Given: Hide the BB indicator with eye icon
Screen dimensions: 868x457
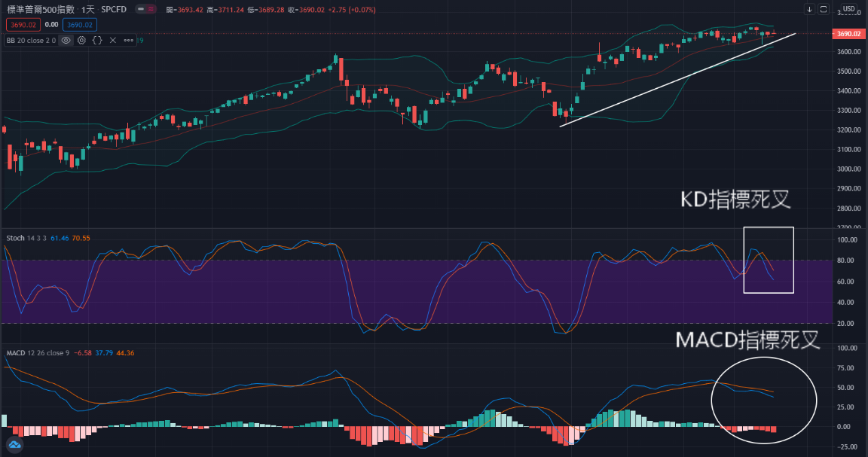Looking at the screenshot, I should [x=66, y=40].
